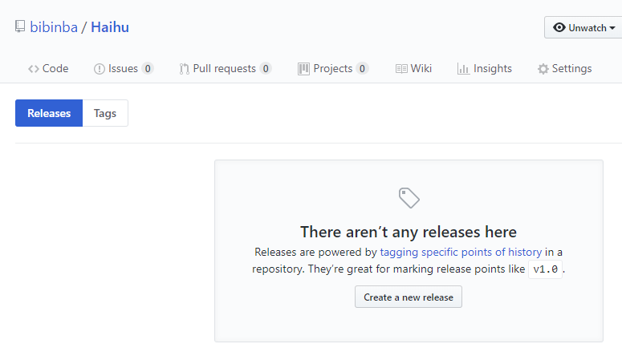Image resolution: width=622 pixels, height=364 pixels.
Task: Click the Projects board icon
Action: point(303,69)
